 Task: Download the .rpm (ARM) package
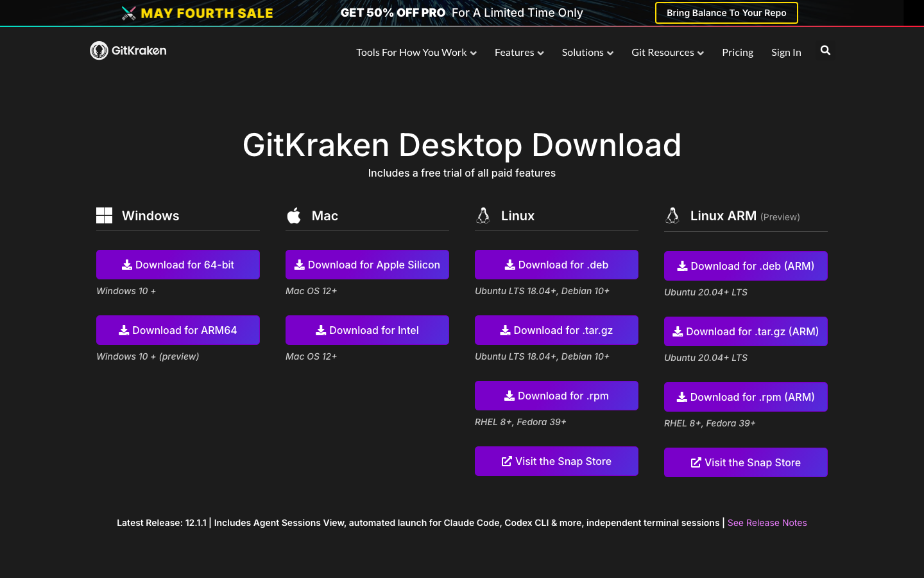point(746,397)
